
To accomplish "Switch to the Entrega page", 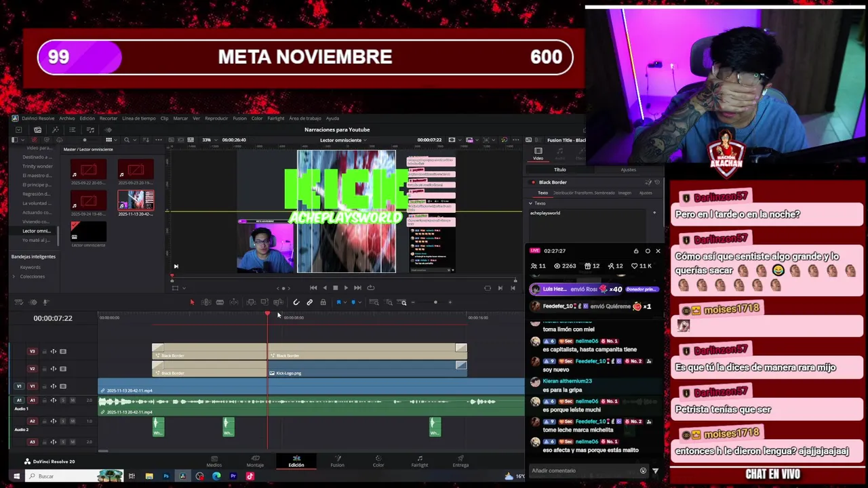I will click(x=460, y=462).
